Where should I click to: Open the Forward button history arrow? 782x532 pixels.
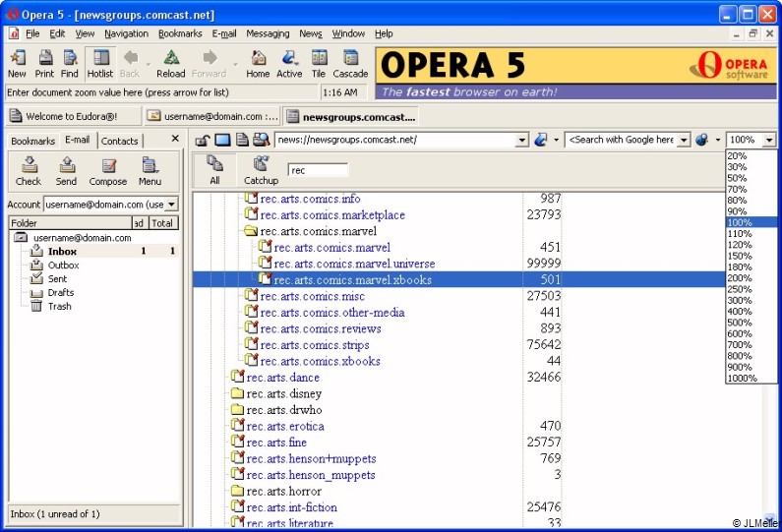tap(235, 65)
